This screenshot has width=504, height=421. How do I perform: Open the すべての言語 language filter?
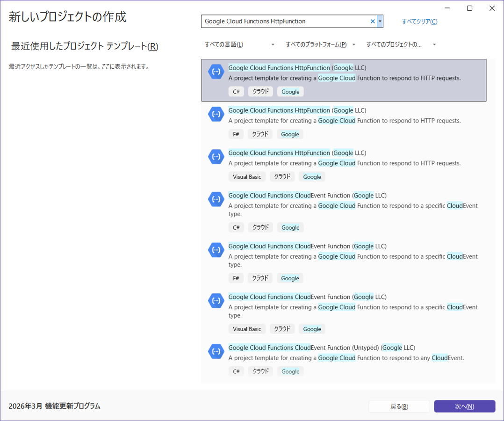click(239, 44)
